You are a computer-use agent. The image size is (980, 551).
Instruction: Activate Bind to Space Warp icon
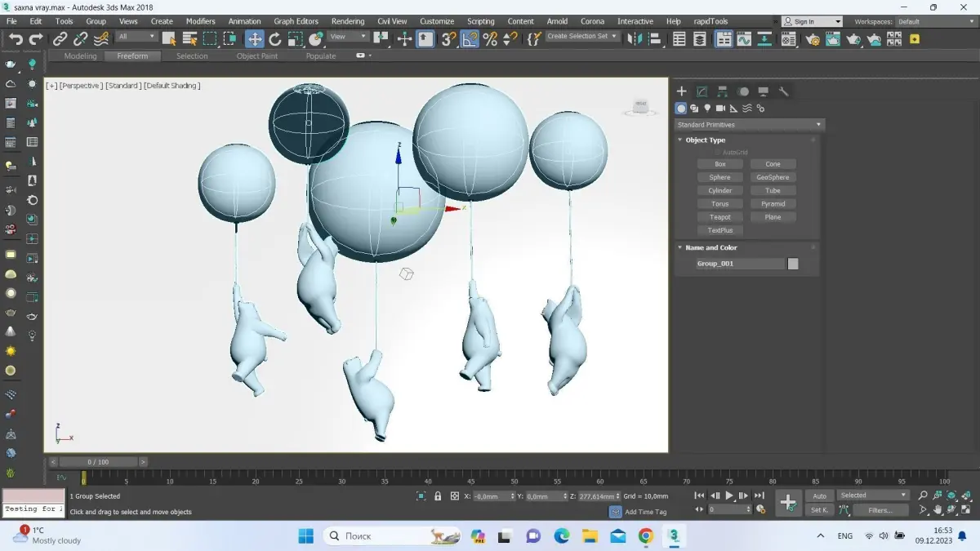[101, 38]
